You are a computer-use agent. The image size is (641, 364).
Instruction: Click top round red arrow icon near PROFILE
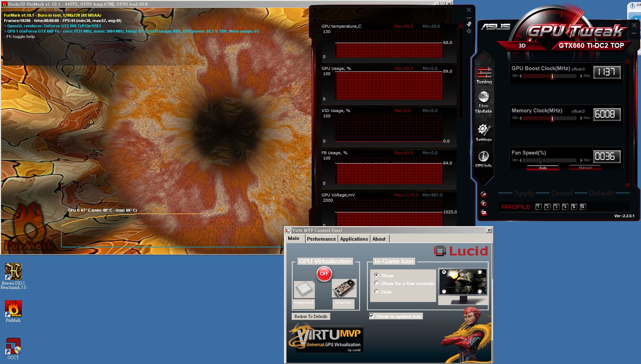(484, 195)
